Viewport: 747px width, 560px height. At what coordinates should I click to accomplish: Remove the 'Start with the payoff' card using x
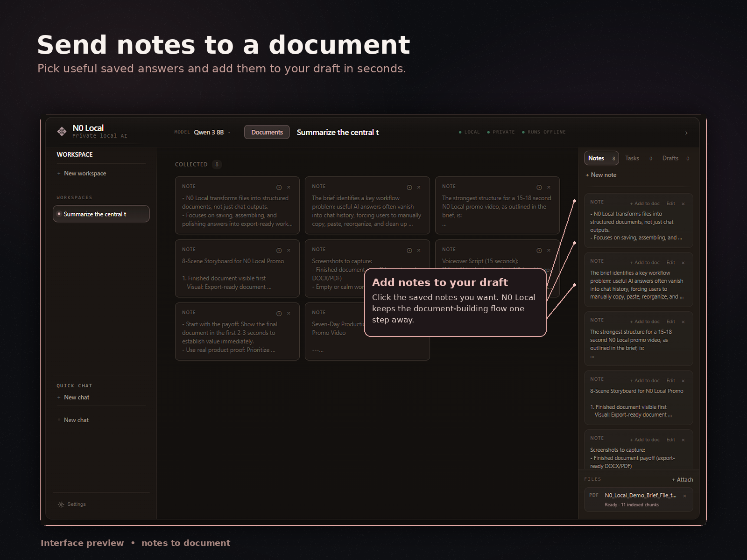289,314
